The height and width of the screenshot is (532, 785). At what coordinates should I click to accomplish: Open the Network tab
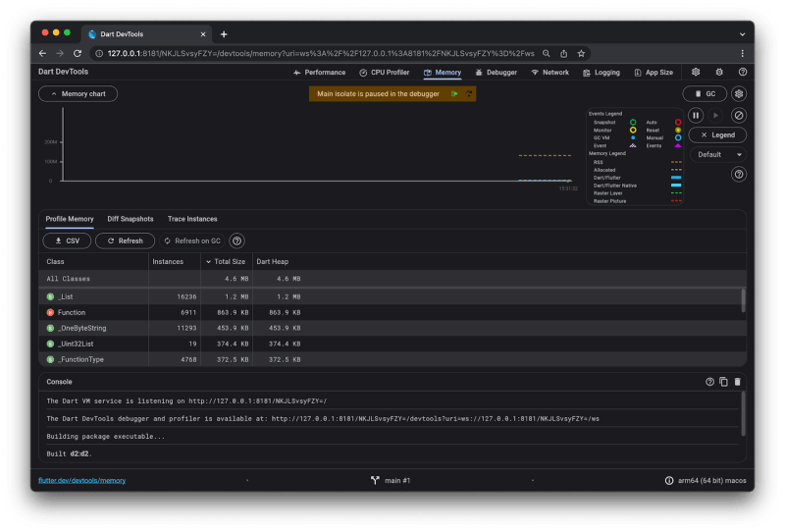pos(549,72)
